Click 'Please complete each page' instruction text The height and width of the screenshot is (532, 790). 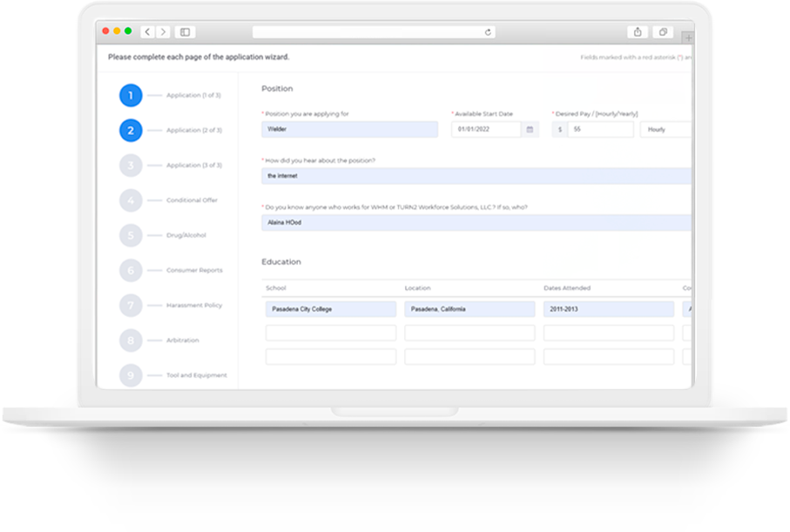199,57
